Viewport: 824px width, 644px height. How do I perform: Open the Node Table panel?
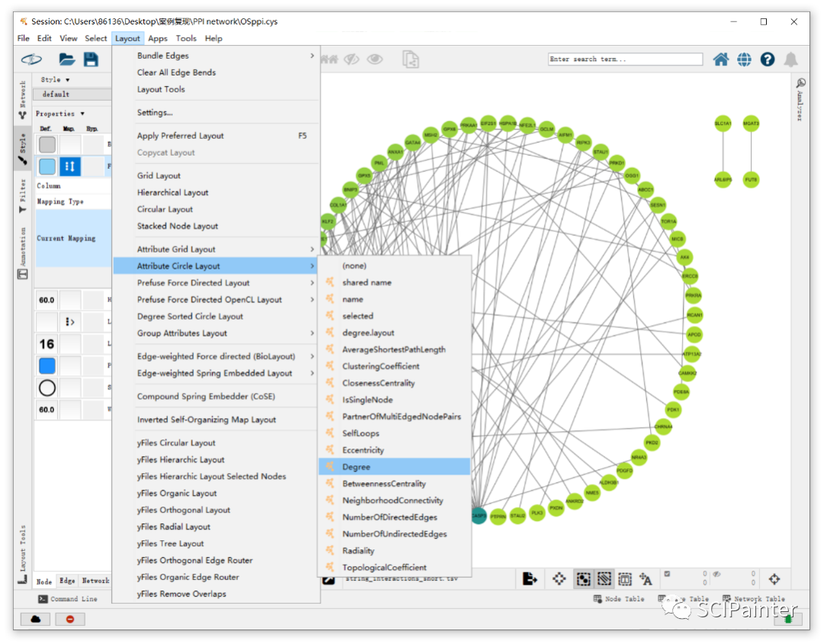tap(619, 599)
